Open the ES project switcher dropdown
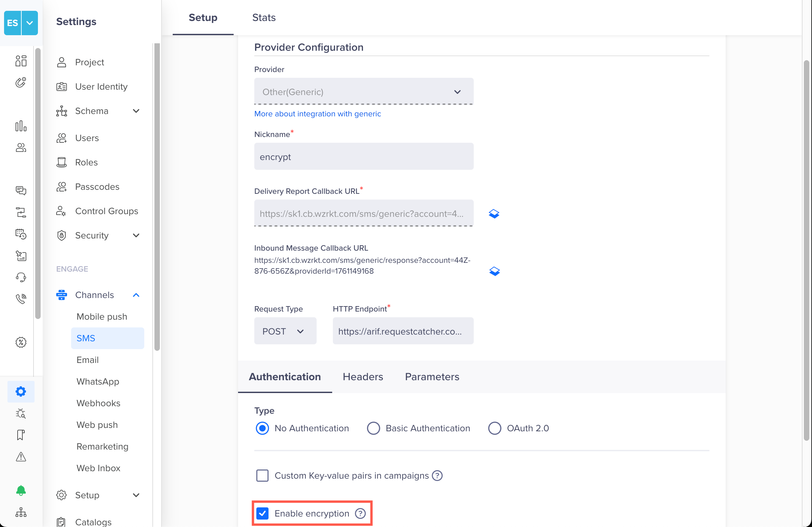Screen dimensions: 812x527 [x=30, y=23]
